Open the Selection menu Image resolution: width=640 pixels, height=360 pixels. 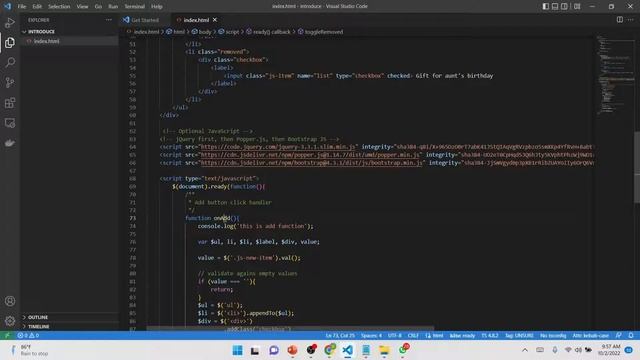tap(59, 7)
